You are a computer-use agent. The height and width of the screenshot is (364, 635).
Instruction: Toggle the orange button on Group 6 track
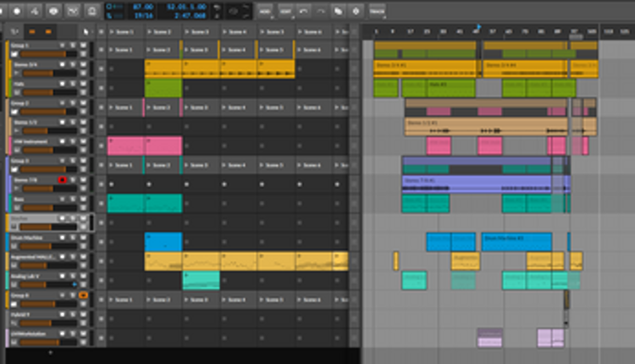(x=83, y=295)
